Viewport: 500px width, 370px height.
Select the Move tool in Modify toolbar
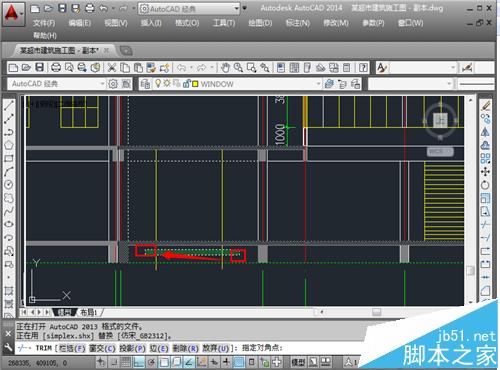point(485,172)
